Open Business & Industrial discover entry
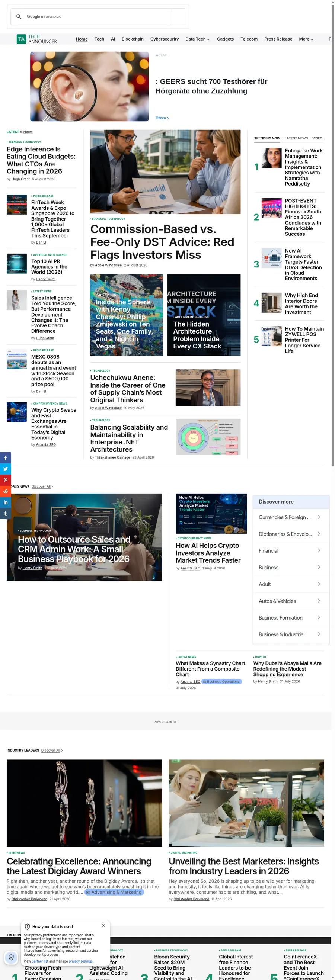The width and height of the screenshot is (335, 980). point(291,634)
